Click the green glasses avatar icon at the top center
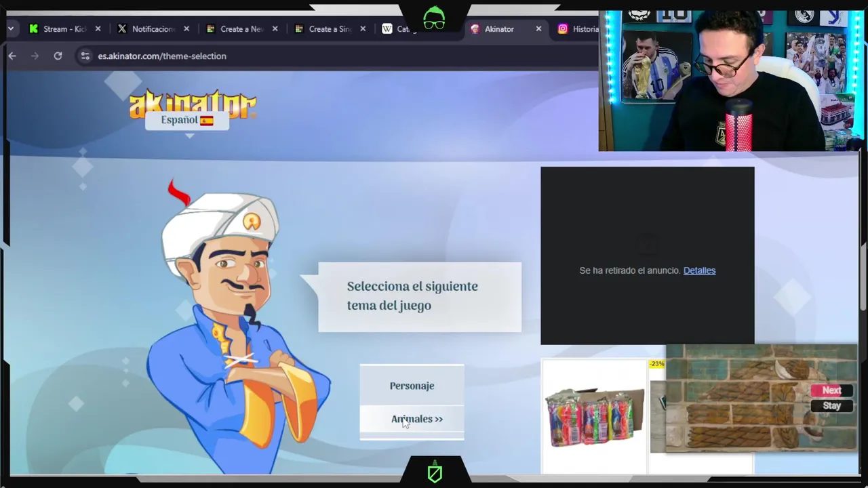Image resolution: width=868 pixels, height=488 pixels. (x=434, y=18)
